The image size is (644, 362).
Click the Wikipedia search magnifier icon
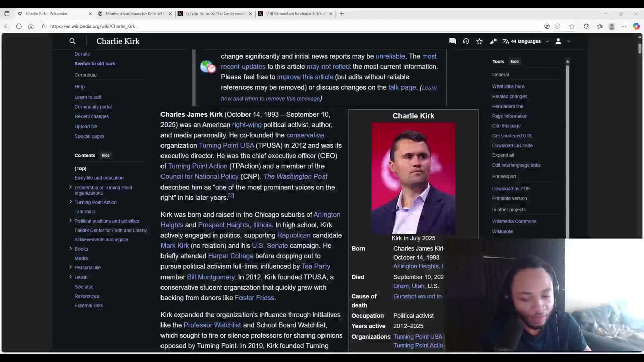[x=72, y=41]
